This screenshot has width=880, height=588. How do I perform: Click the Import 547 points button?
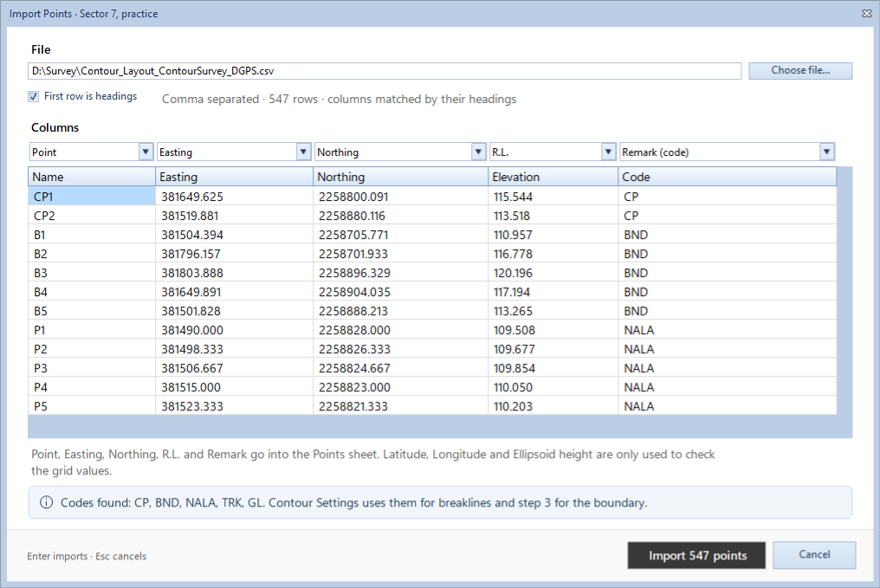pyautogui.click(x=696, y=555)
